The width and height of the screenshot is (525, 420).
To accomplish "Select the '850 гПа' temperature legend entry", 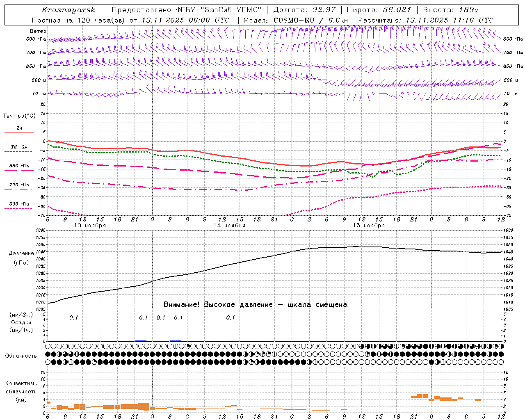I will (19, 166).
